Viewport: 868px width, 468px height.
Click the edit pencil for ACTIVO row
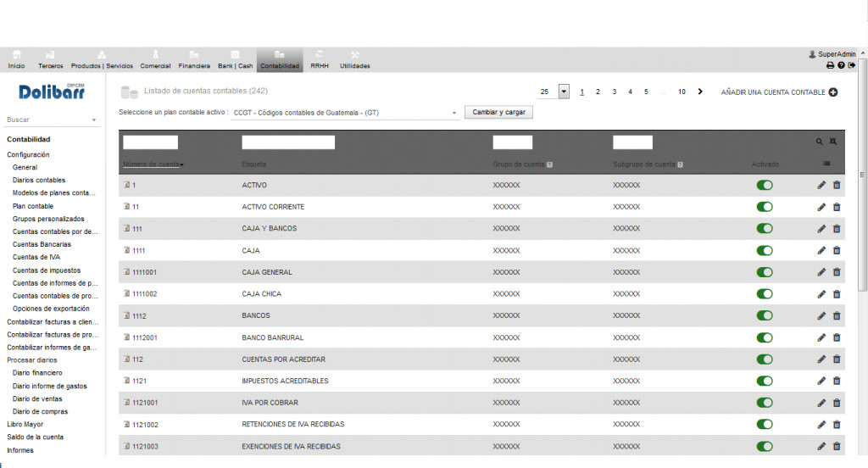point(821,185)
